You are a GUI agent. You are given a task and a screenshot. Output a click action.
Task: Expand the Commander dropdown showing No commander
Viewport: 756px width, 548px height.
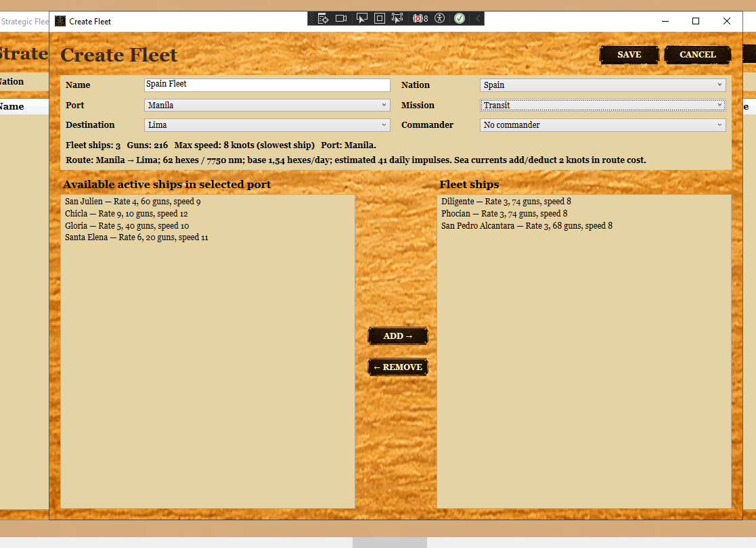(x=602, y=125)
